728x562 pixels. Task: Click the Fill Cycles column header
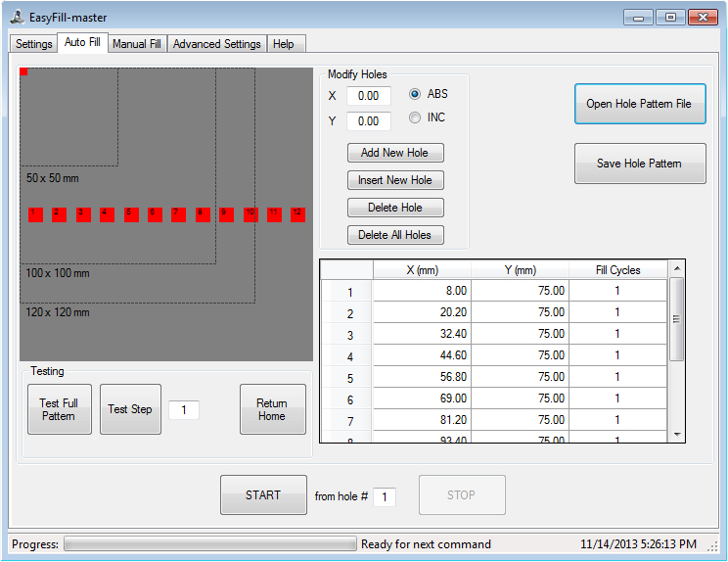pyautogui.click(x=618, y=270)
